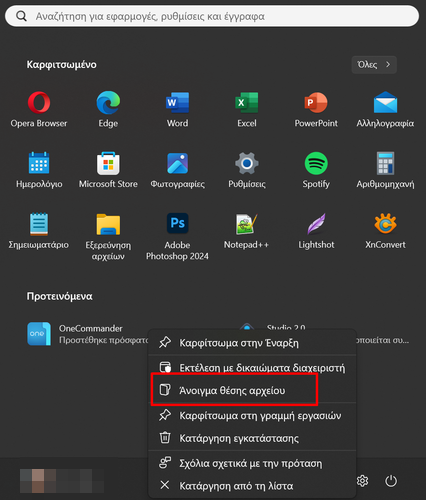Open the Excel app
This screenshot has height=500, width=426.
(247, 109)
